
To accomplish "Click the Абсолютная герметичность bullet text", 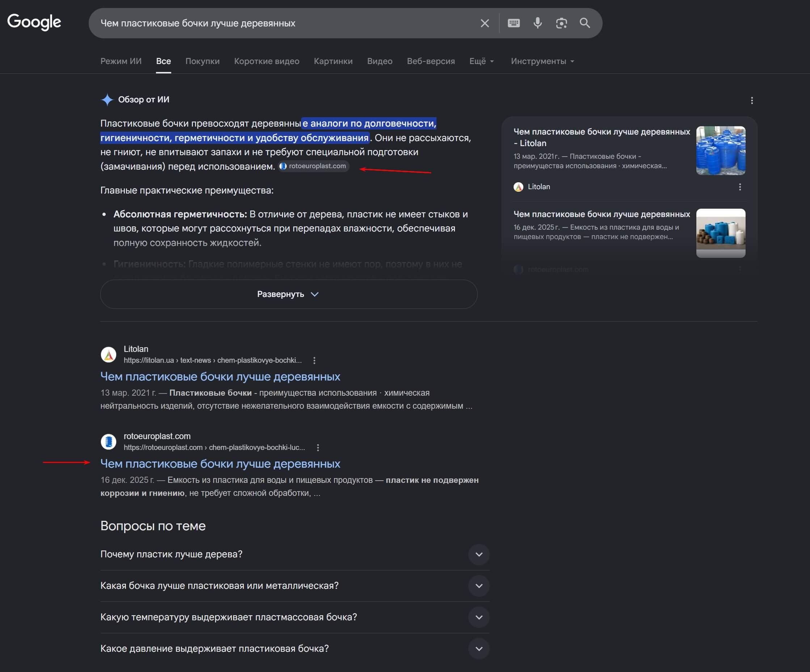I will [290, 229].
